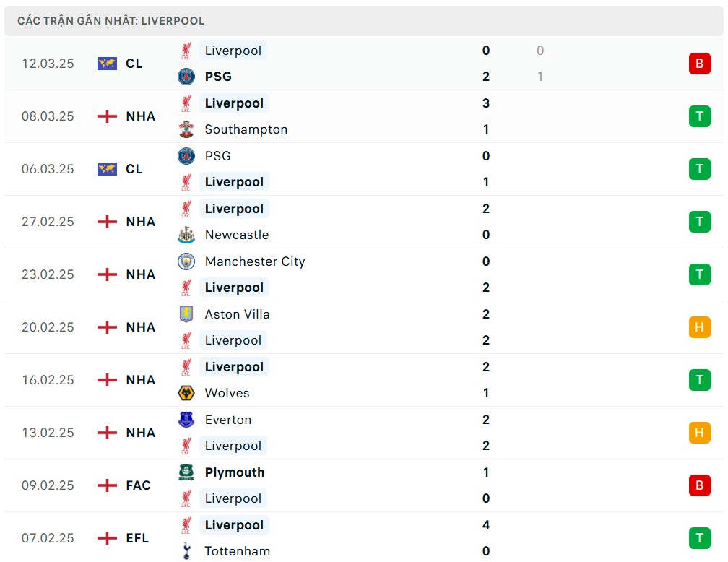Open the Plymouth team link
Image resolution: width=728 pixels, height=562 pixels.
coord(235,472)
